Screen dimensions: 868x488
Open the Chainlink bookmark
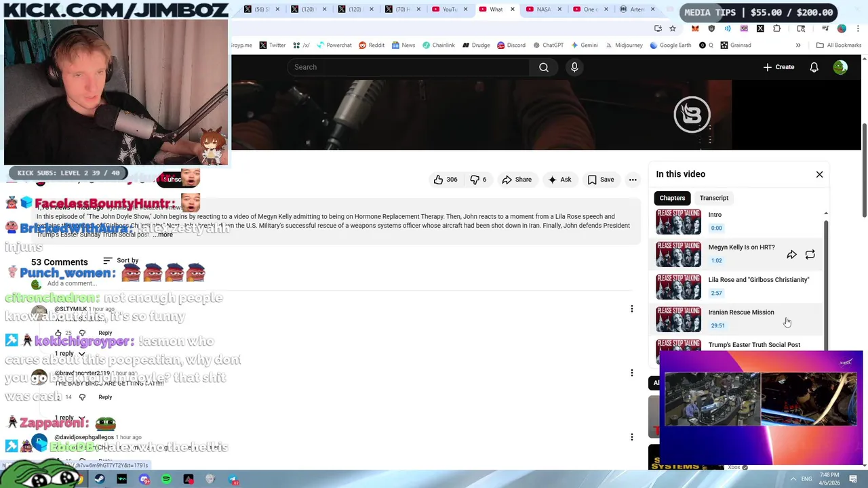438,45
